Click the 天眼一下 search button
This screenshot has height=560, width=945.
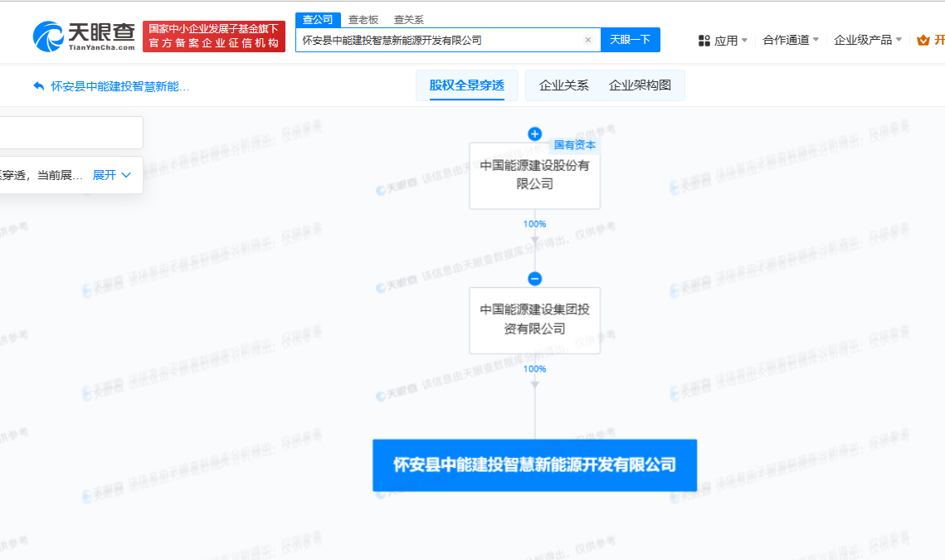point(631,40)
